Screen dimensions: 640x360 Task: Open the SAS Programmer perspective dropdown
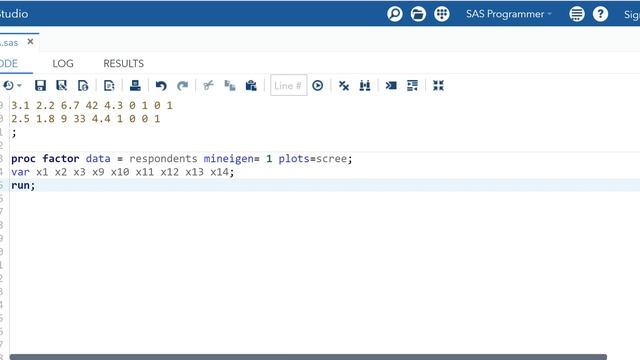pos(509,14)
